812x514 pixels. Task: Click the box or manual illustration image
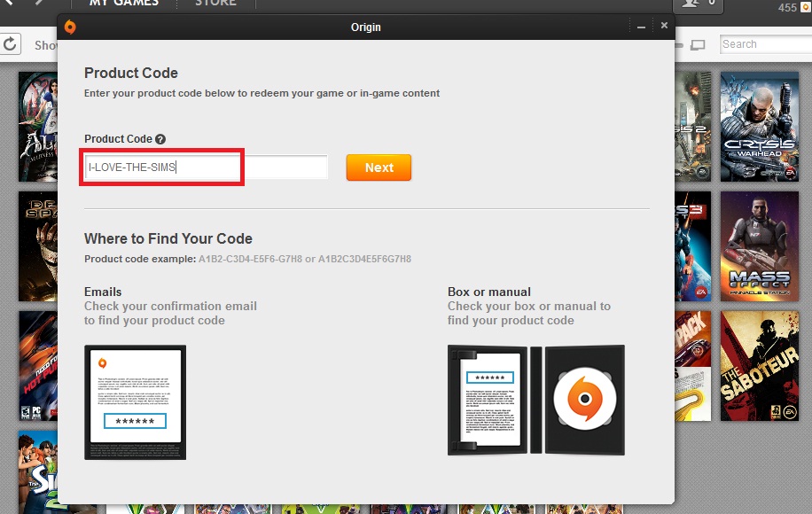click(x=536, y=401)
